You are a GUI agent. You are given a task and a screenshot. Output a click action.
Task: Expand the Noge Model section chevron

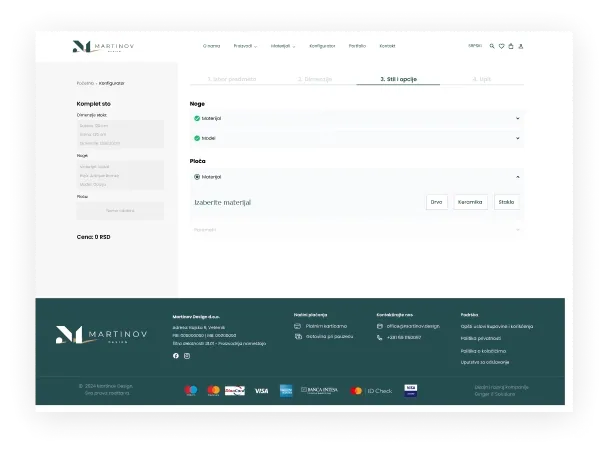click(518, 138)
